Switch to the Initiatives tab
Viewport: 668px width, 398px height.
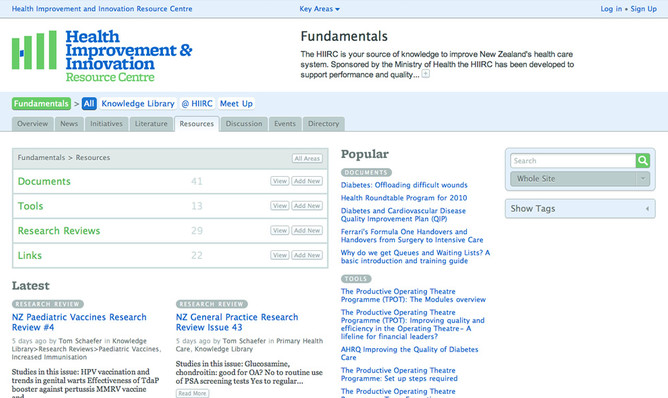tap(107, 124)
